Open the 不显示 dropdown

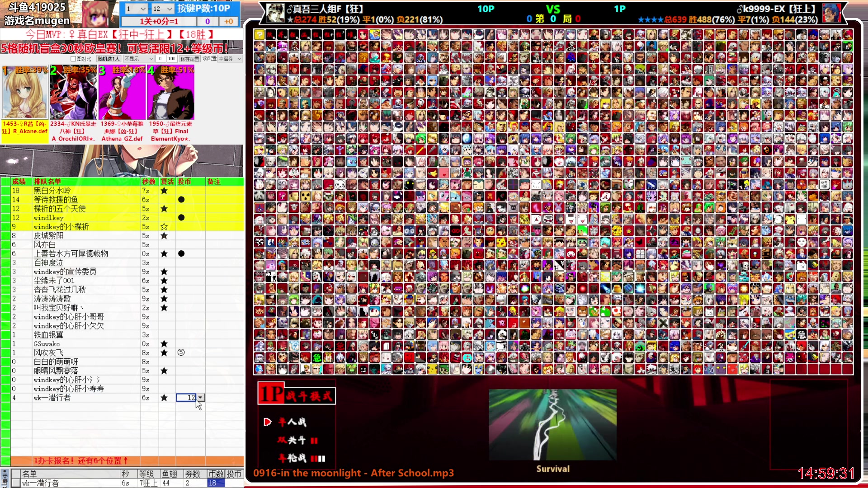coord(139,59)
